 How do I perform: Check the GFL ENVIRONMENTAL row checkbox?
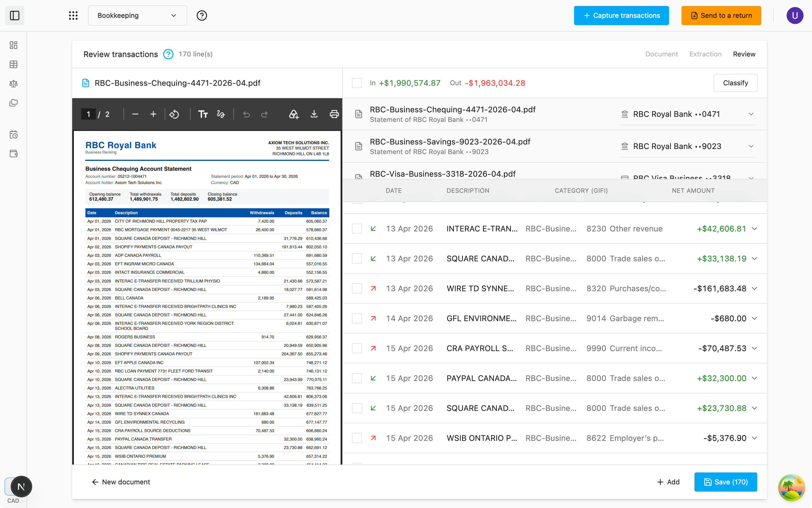coord(357,319)
